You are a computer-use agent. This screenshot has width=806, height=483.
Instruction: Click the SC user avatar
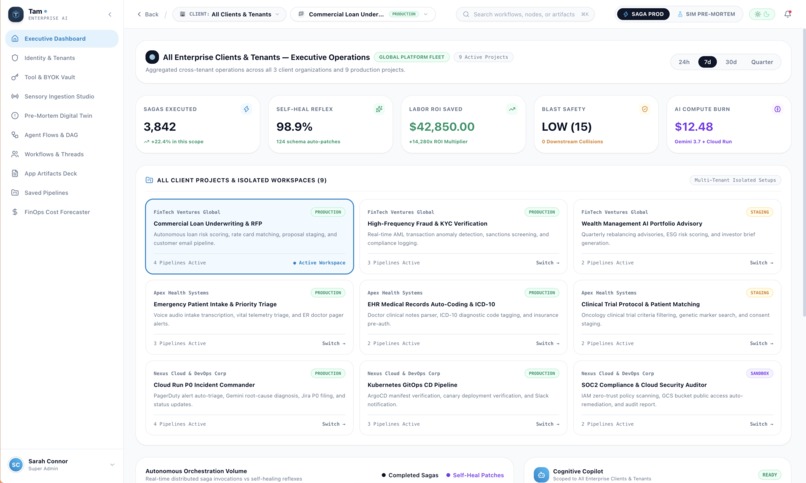pyautogui.click(x=16, y=465)
